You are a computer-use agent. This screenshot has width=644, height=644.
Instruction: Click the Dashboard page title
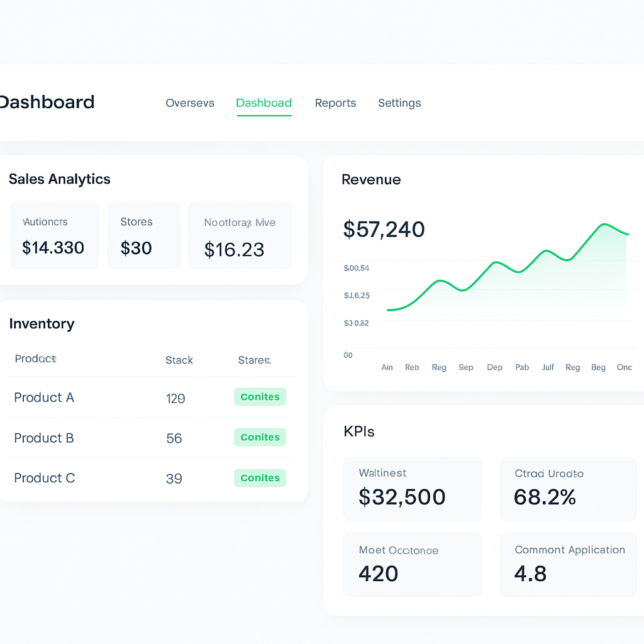pos(47,102)
